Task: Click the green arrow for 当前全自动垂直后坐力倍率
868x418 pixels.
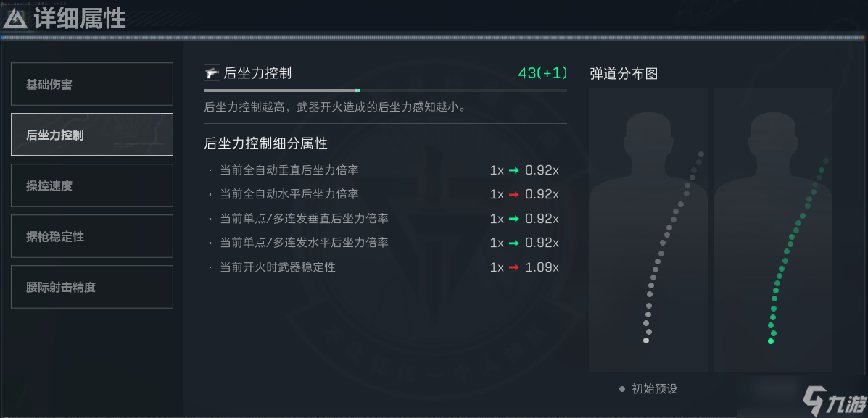Action: pyautogui.click(x=513, y=170)
